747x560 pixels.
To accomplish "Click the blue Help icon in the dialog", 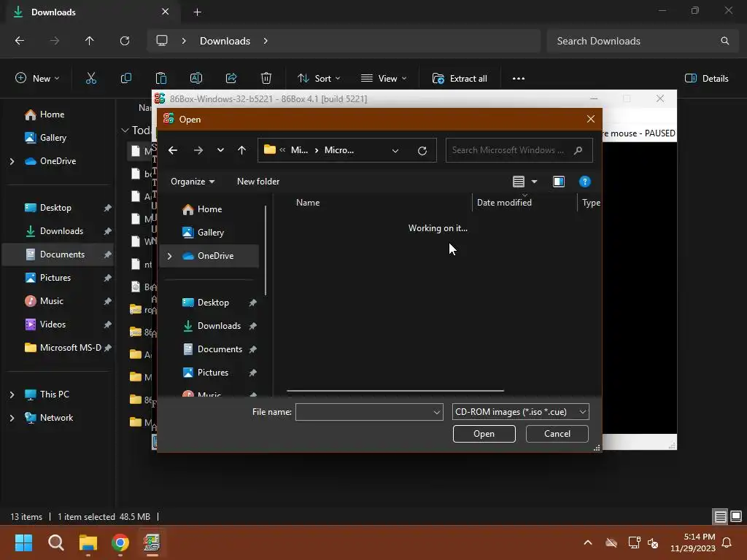I will click(x=584, y=182).
